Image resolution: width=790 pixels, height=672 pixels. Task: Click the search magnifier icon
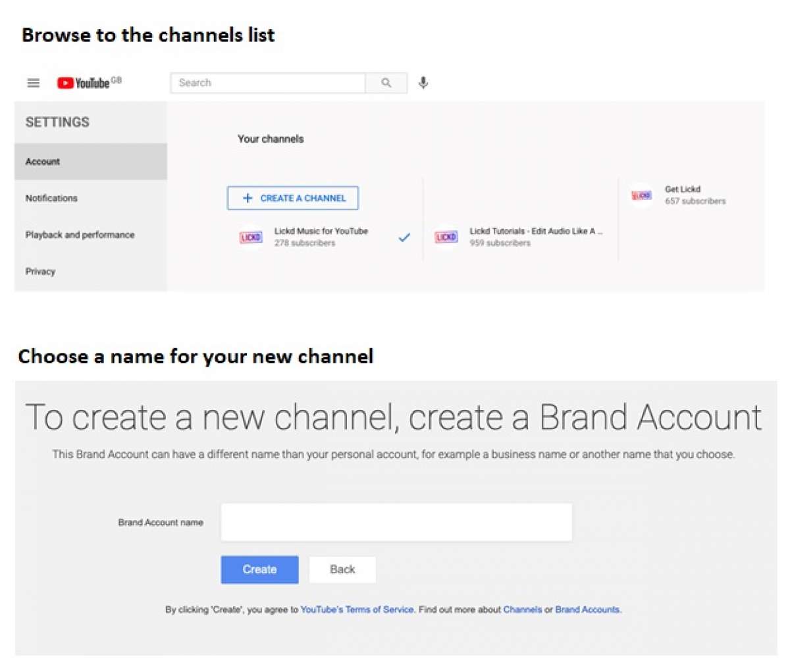tap(386, 83)
